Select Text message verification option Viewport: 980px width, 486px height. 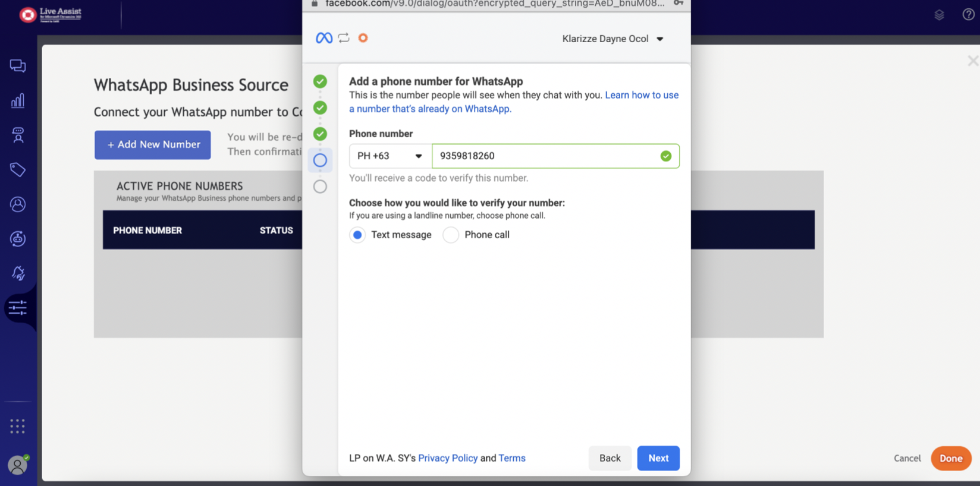click(x=357, y=235)
